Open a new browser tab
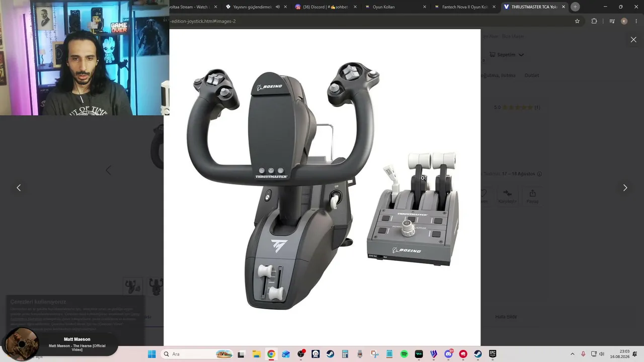644x362 pixels. 575,7
